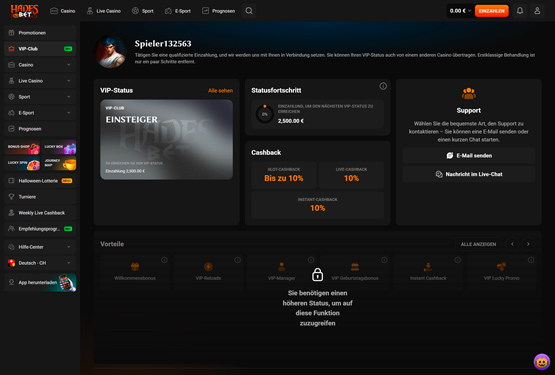Click info icon on VIP-Manager card
This screenshot has width=555, height=375.
311,260
